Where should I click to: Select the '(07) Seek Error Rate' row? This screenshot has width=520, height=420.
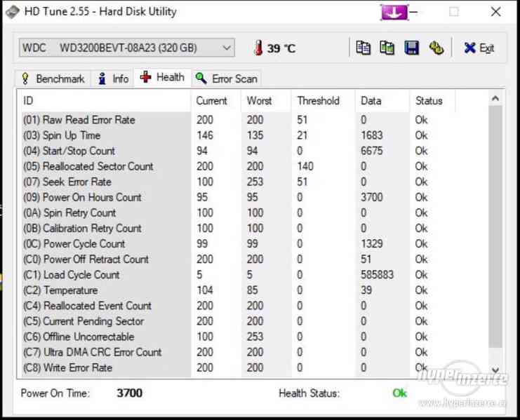pyautogui.click(x=239, y=182)
